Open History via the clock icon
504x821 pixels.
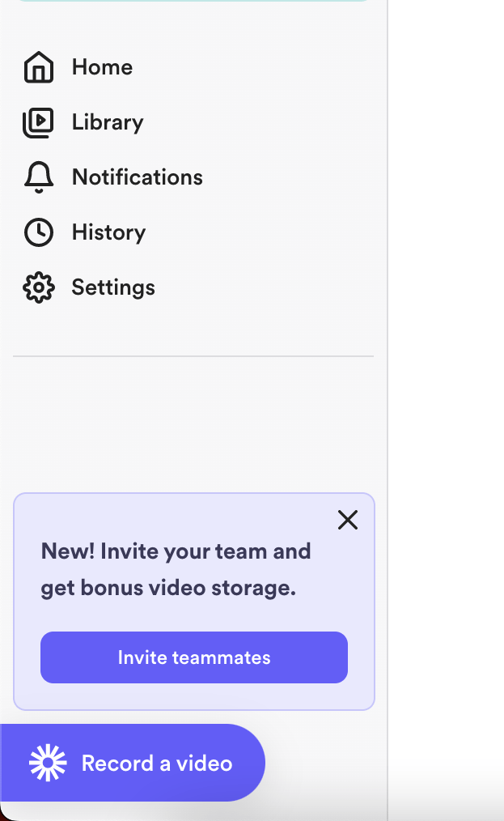[38, 232]
